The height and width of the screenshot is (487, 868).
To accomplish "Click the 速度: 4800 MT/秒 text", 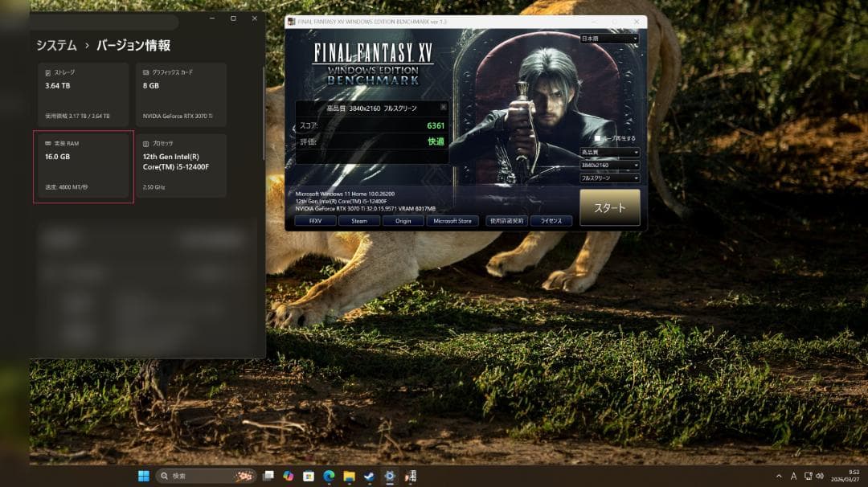I will pyautogui.click(x=67, y=187).
